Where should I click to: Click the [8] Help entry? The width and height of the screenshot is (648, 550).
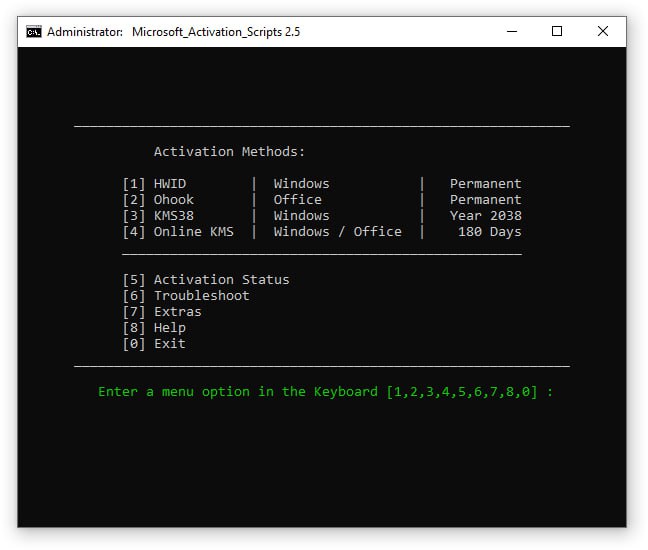(x=154, y=328)
